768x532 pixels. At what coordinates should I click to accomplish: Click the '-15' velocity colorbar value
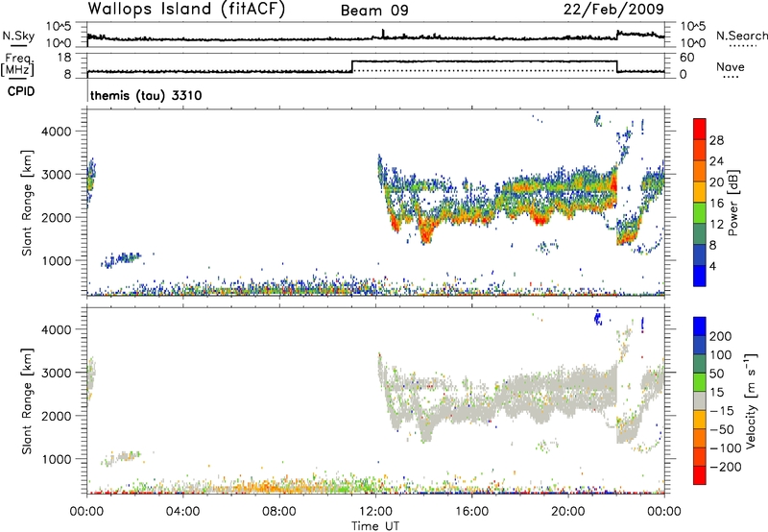click(722, 410)
